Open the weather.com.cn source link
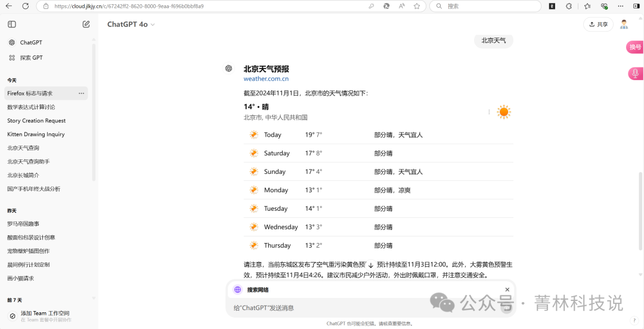Viewport: 644px width, 329px height. coord(266,79)
